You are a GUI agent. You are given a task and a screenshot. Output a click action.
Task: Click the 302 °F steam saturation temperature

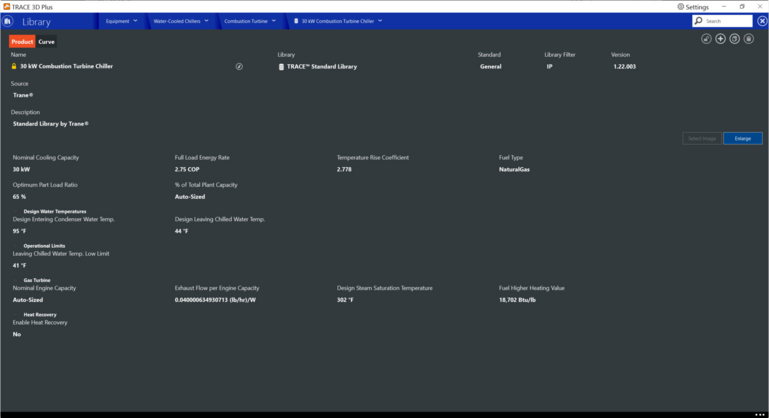click(x=345, y=300)
